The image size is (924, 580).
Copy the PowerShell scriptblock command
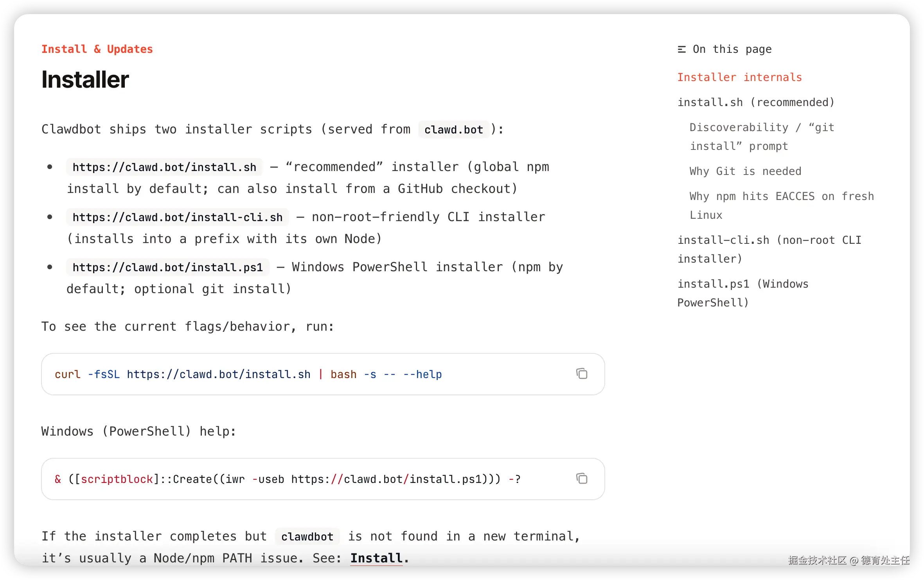click(582, 479)
